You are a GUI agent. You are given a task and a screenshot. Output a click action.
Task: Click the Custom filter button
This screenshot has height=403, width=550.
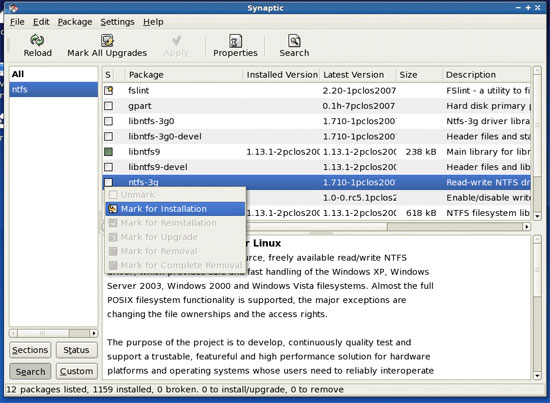[76, 371]
